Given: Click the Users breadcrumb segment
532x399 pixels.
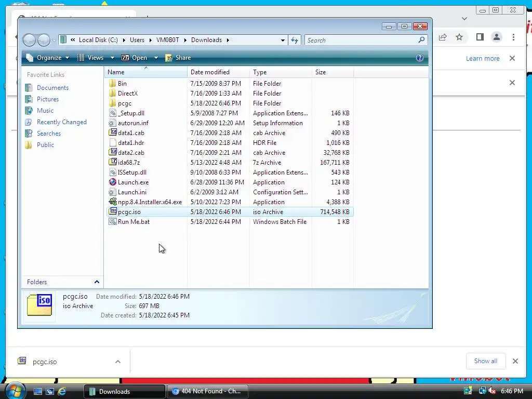Looking at the screenshot, I should coord(137,40).
